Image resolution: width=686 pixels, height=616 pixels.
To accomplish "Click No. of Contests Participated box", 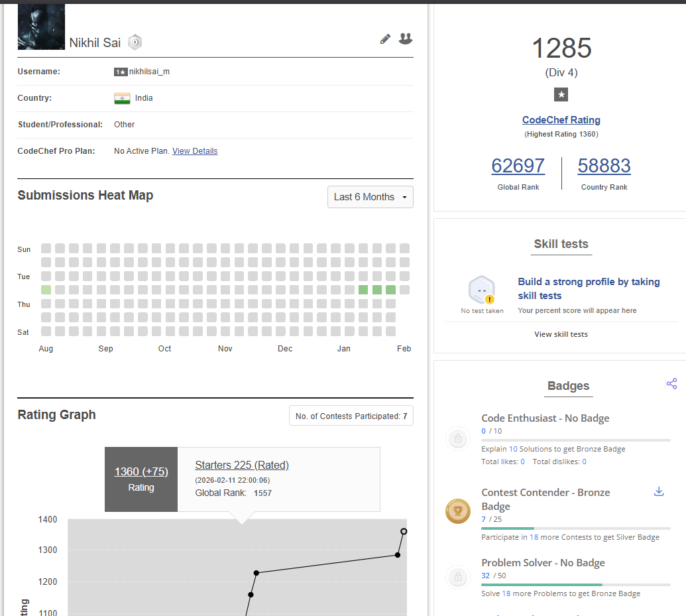I will point(351,416).
